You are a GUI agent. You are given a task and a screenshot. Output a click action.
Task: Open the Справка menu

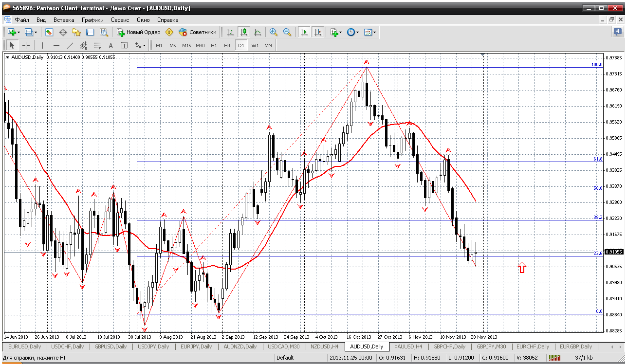click(x=167, y=20)
